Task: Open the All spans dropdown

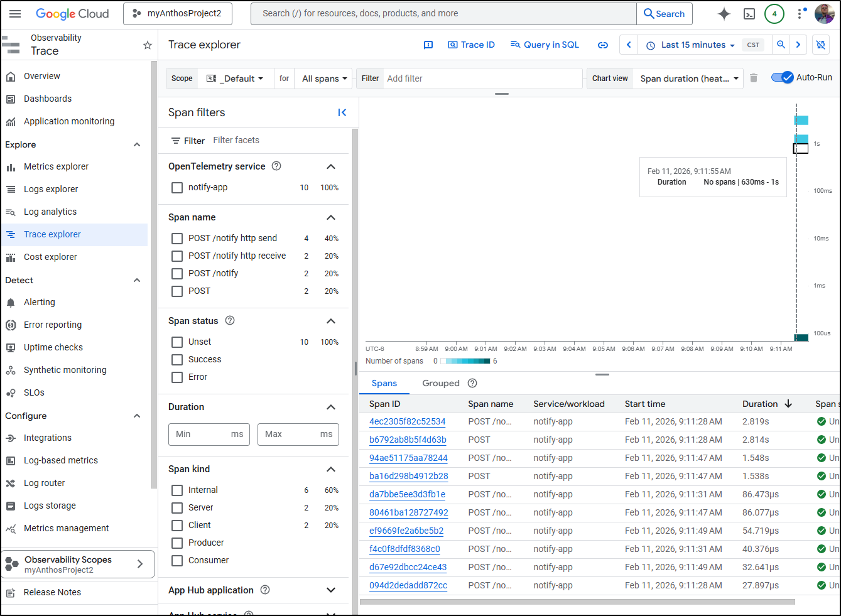Action: pos(324,78)
